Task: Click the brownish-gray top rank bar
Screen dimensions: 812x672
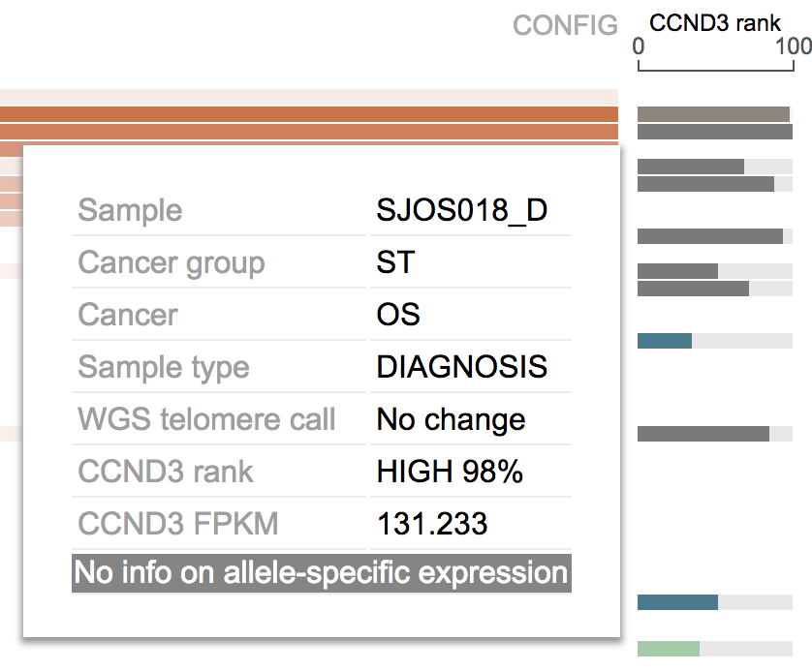Action: [713, 114]
